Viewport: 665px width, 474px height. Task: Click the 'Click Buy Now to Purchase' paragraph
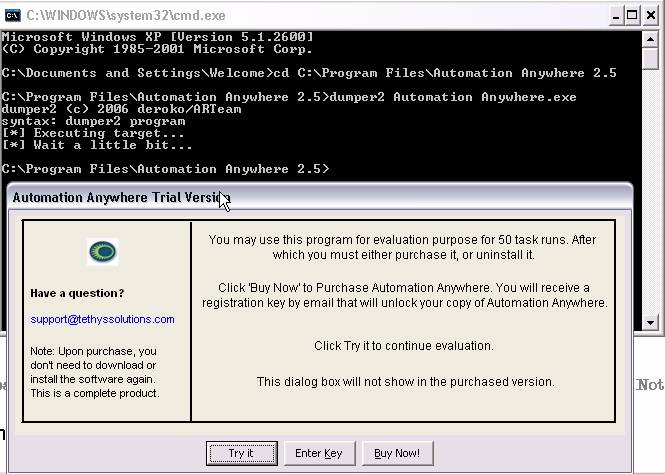(405, 296)
